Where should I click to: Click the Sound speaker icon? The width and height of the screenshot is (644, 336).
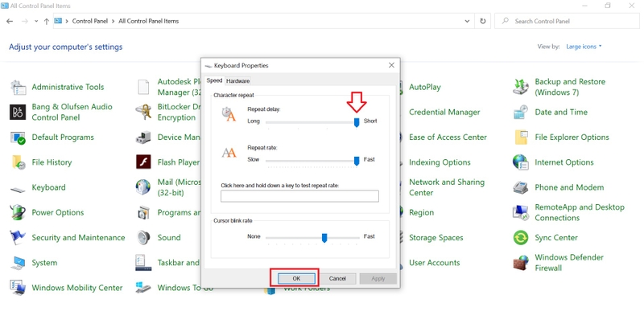[x=143, y=238]
